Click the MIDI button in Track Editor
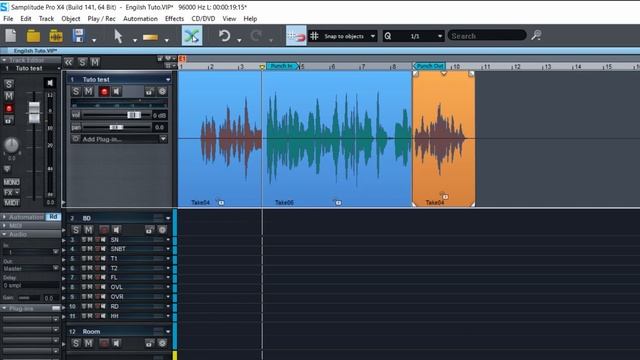The width and height of the screenshot is (640, 360). click(x=11, y=202)
